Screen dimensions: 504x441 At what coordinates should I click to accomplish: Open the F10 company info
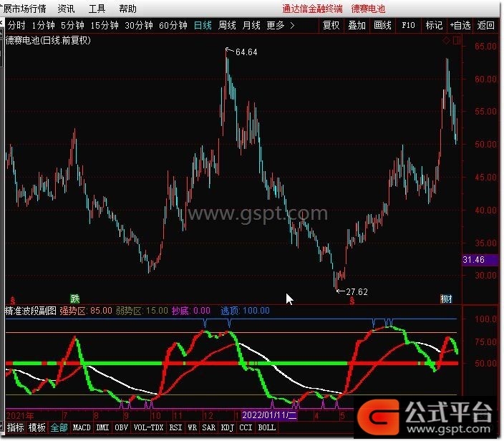coord(408,25)
